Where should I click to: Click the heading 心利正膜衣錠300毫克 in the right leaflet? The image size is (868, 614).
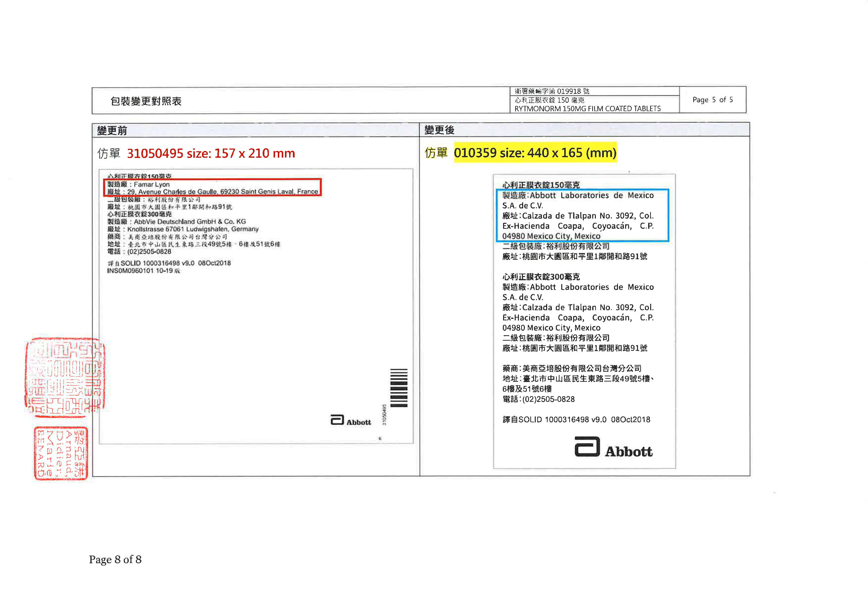541,277
